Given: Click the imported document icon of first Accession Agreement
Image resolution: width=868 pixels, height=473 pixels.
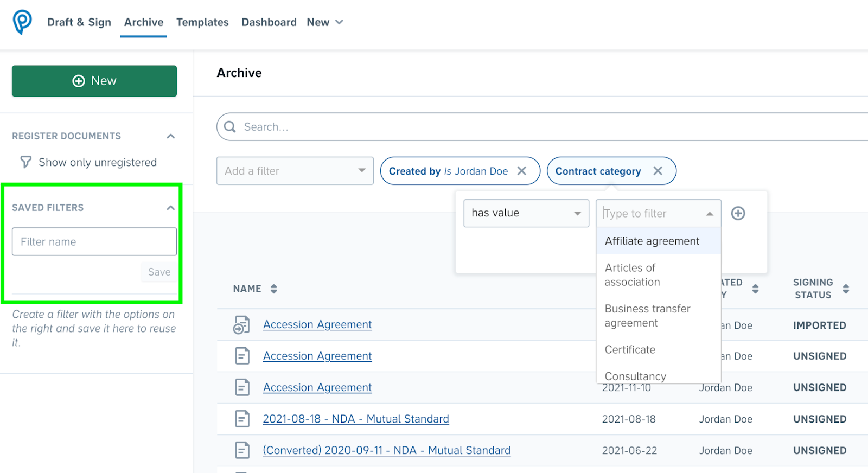Looking at the screenshot, I should pos(241,324).
